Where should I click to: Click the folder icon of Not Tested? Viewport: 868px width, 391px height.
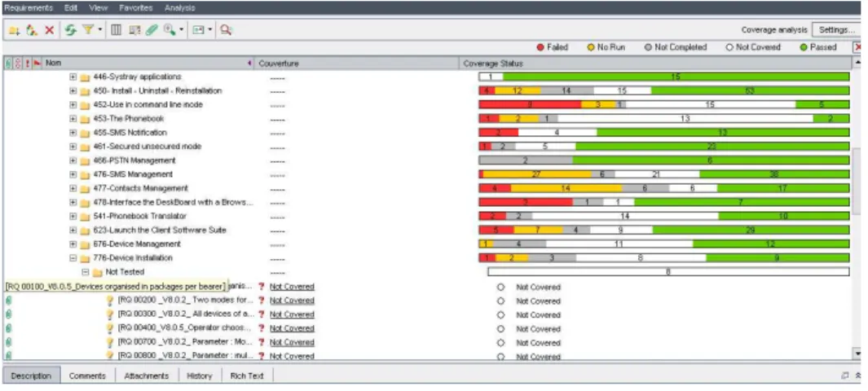(x=98, y=272)
